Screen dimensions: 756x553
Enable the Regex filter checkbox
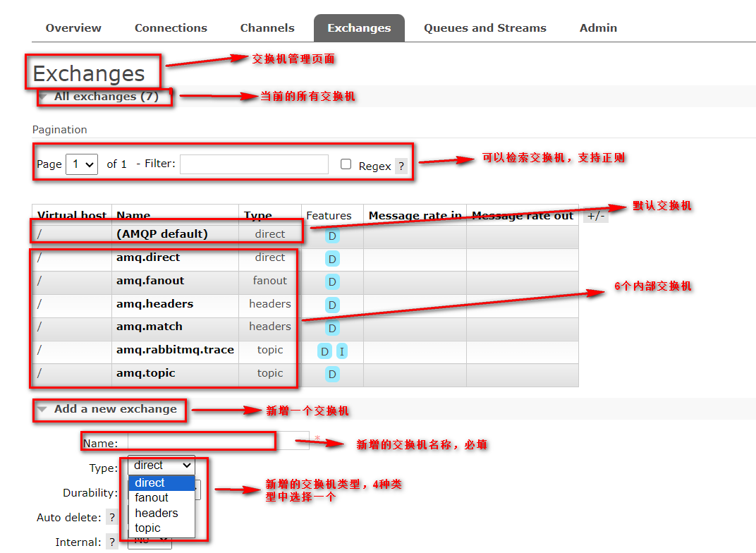[x=346, y=164]
